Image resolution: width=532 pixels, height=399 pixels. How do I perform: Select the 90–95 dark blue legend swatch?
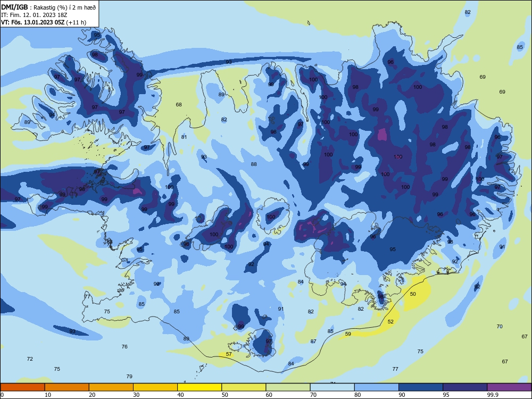coord(421,387)
